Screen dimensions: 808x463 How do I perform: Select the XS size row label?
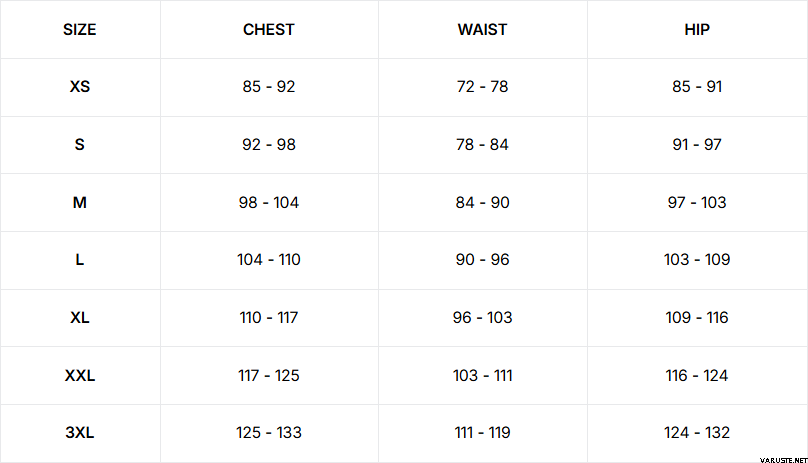click(x=80, y=87)
